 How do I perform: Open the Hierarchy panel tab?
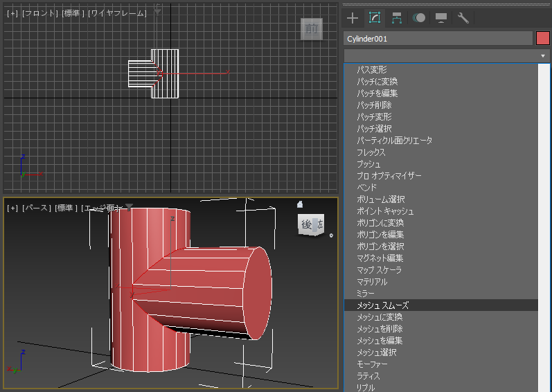pos(397,18)
